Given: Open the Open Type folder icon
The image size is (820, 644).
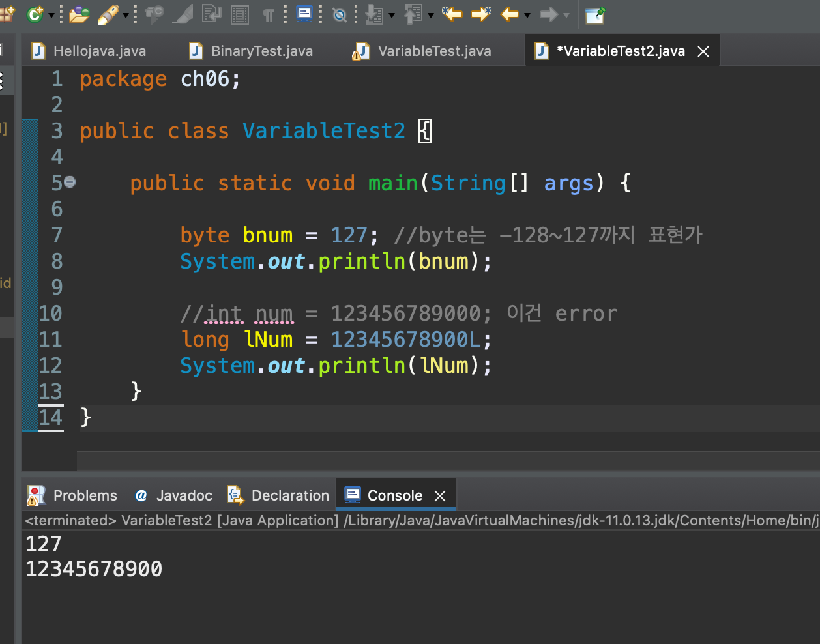Looking at the screenshot, I should [x=79, y=14].
